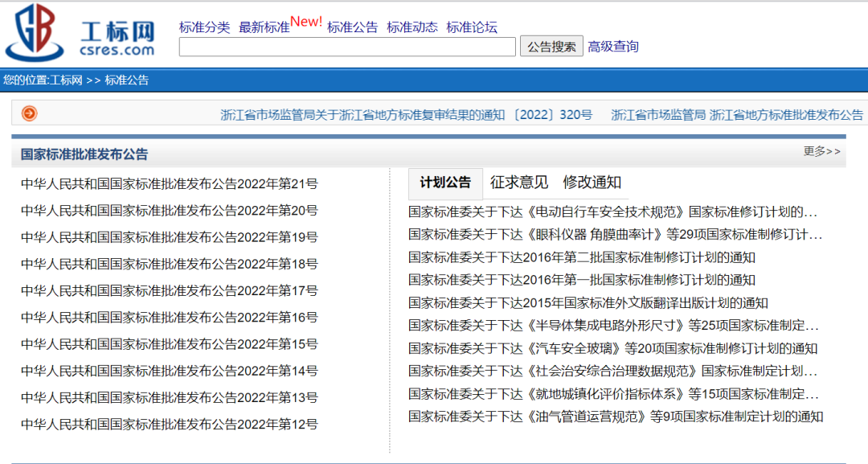Viewport: 868px width, 464px height.
Task: Click the GB csres.com site logo
Action: 81,32
